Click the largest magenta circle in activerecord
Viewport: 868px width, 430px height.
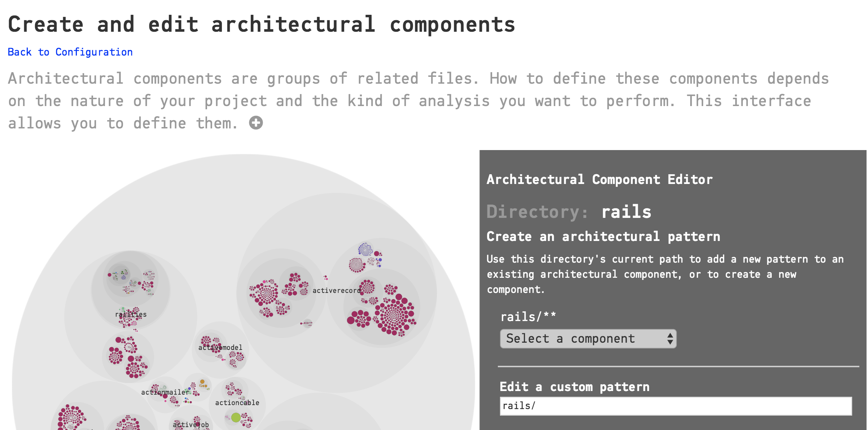tap(350, 320)
